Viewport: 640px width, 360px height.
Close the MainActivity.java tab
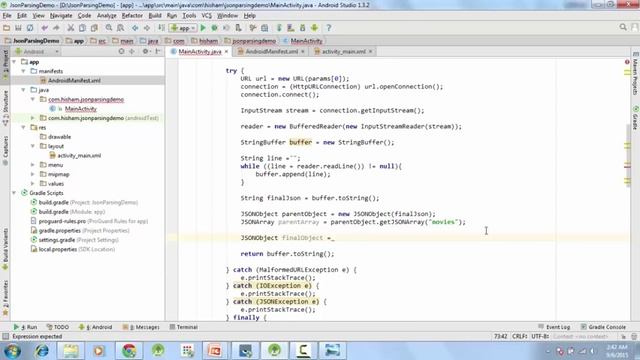pyautogui.click(x=226, y=51)
